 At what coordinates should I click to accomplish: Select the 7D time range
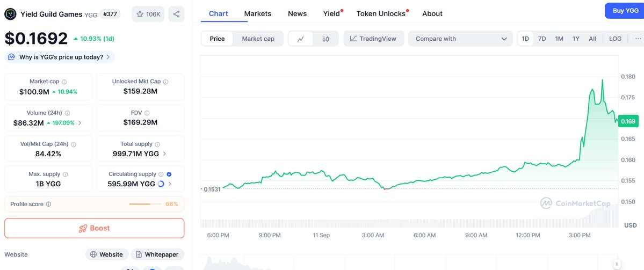pos(542,39)
